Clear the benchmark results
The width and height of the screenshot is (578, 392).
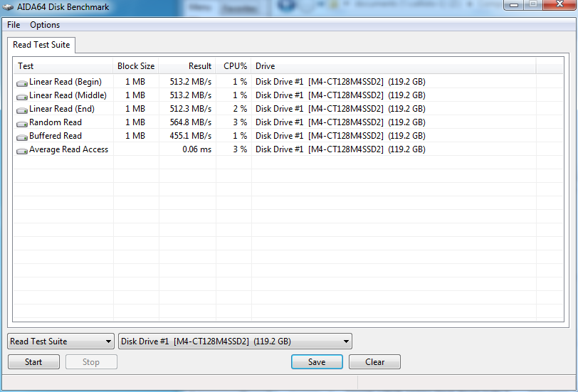click(374, 362)
